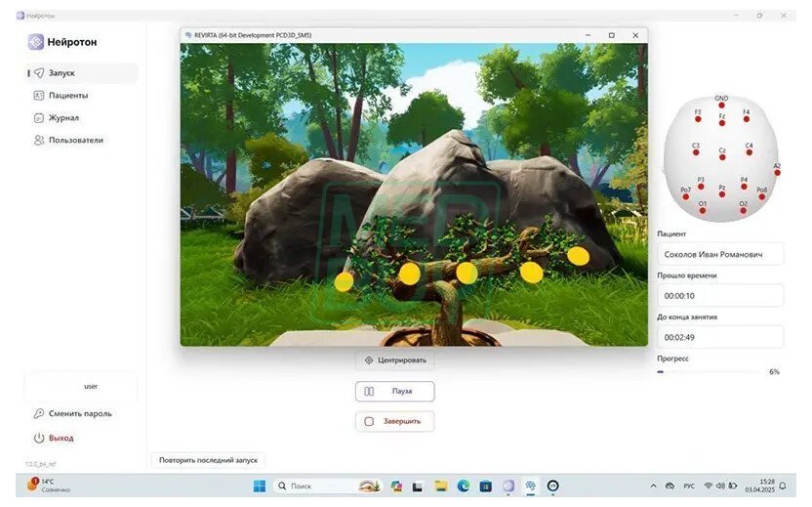Click the Po7 electrode dot
812x507 pixels.
click(x=686, y=197)
